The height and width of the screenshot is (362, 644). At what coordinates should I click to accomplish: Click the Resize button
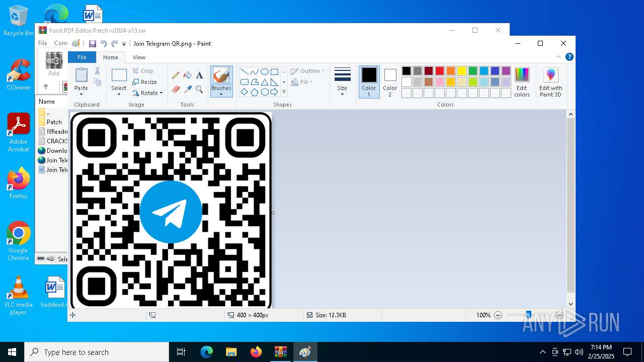(144, 82)
